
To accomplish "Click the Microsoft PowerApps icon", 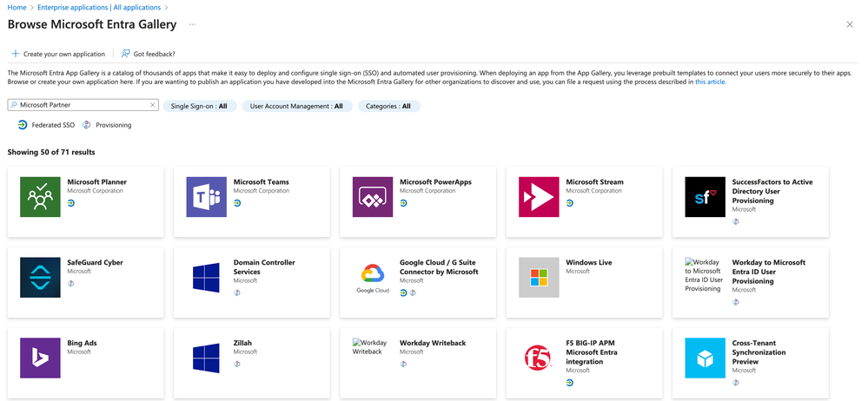I will [373, 197].
